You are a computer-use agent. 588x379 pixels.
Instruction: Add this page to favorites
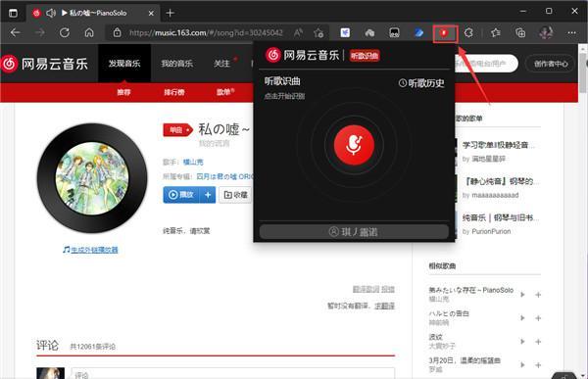coord(318,33)
